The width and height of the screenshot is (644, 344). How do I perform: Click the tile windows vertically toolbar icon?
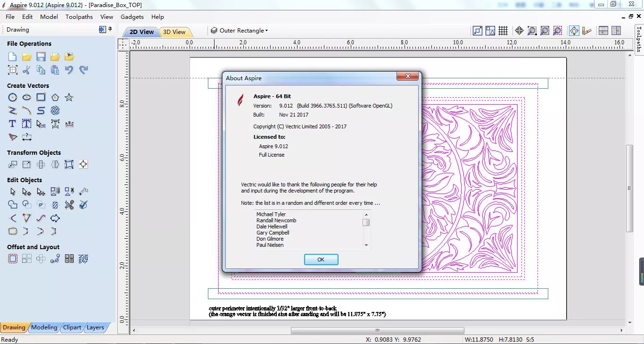(x=616, y=31)
